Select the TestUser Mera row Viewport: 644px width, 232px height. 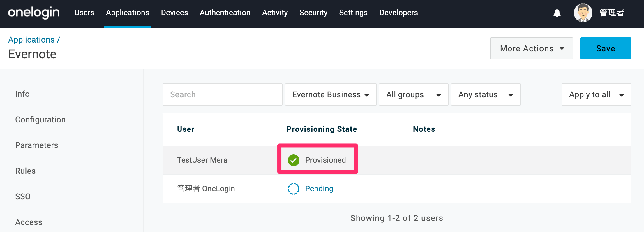point(397,160)
